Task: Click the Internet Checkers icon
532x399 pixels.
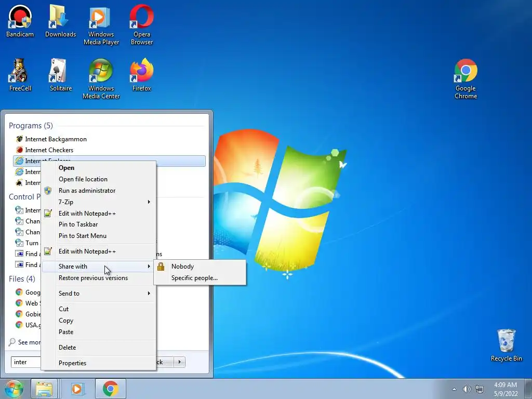Action: tap(20, 150)
